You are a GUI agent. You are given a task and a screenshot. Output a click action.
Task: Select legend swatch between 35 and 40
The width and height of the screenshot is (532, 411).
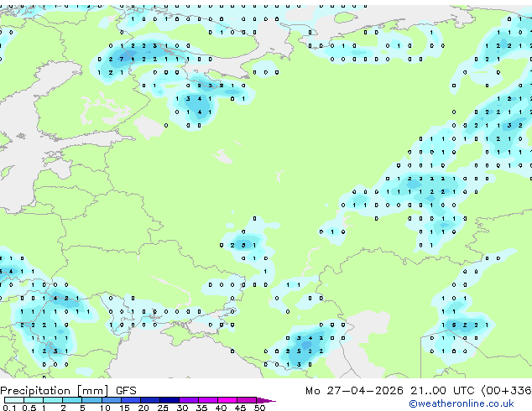[207, 400]
